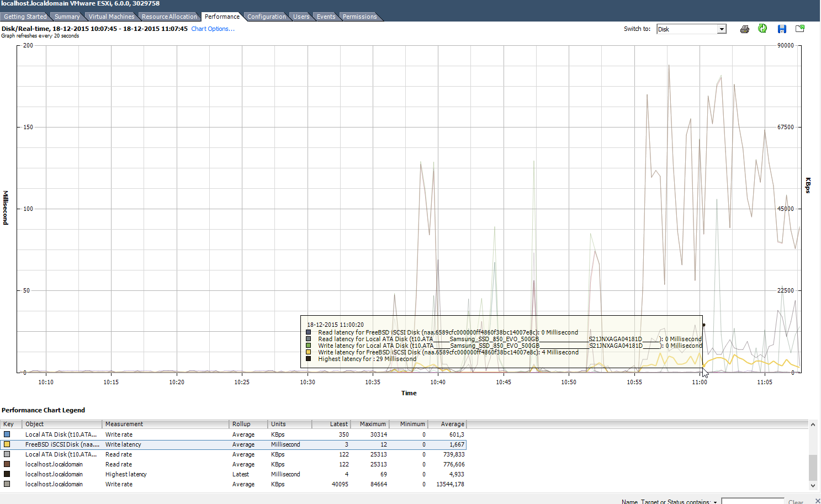Click the 30314 maximum value cell

378,434
